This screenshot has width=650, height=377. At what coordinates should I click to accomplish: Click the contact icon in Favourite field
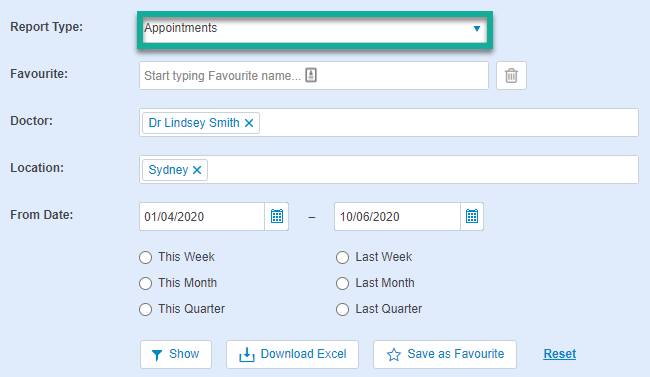click(x=311, y=75)
